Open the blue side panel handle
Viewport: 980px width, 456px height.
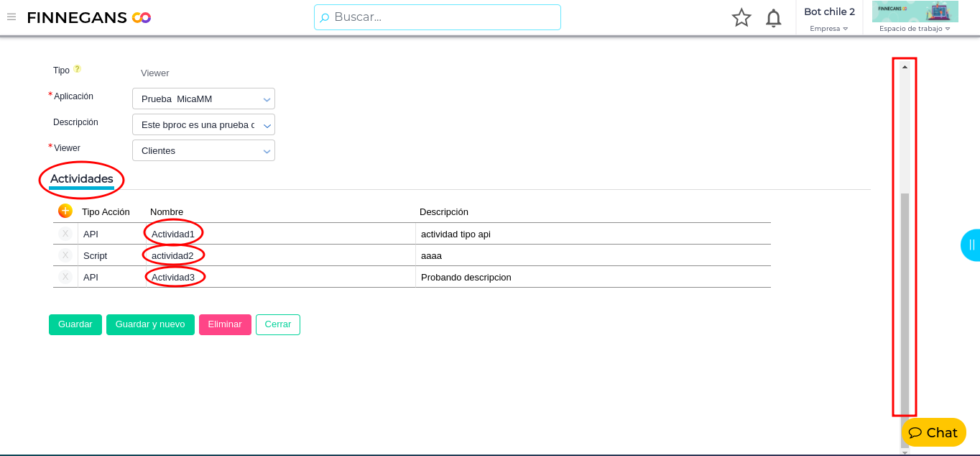971,245
